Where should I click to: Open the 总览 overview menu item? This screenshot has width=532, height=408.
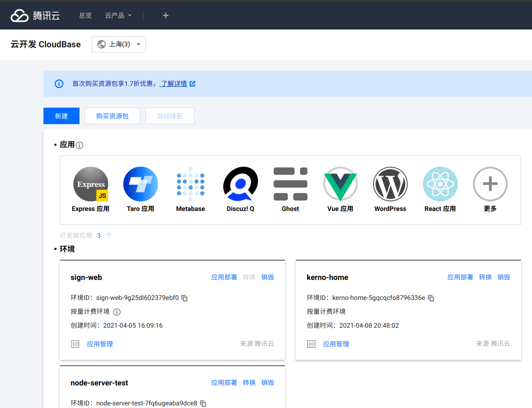pyautogui.click(x=86, y=15)
